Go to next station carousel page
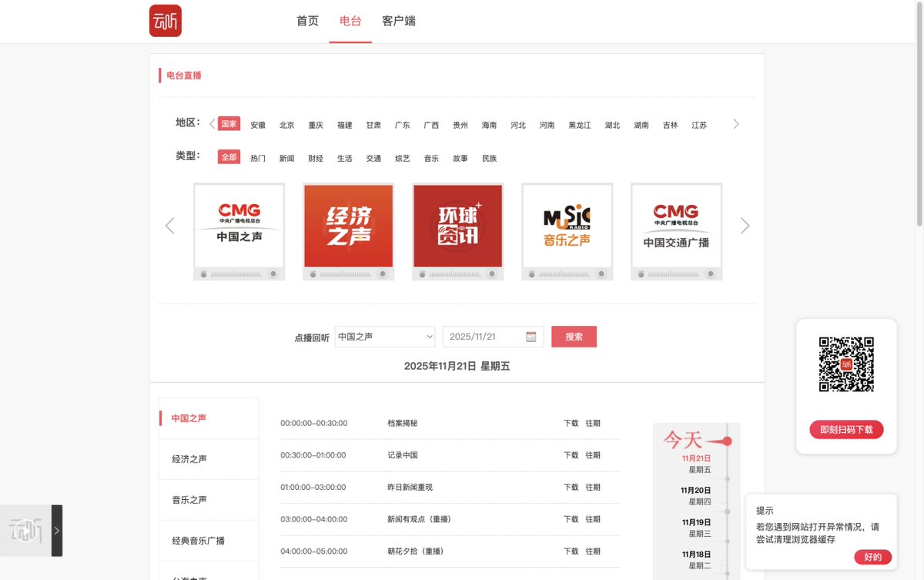The image size is (924, 580). click(745, 226)
